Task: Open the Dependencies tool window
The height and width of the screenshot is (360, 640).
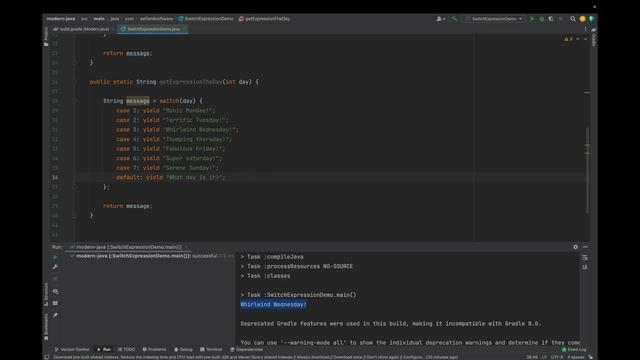Action: point(246,349)
